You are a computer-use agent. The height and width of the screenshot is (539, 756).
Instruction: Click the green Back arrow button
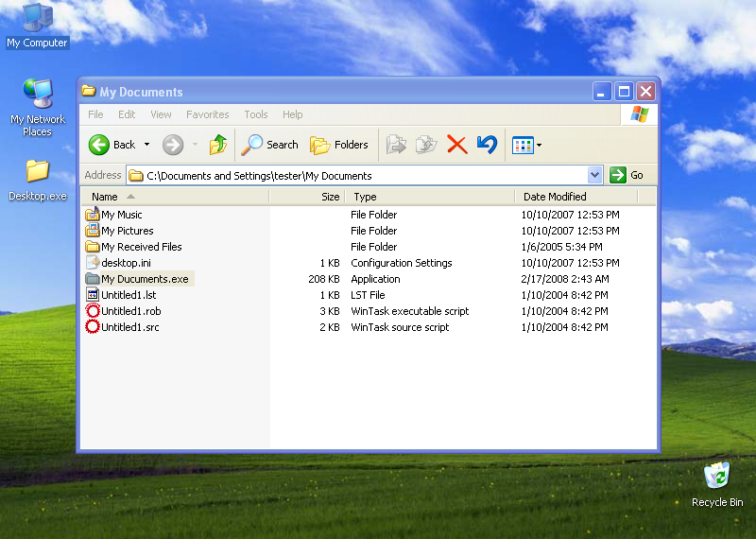[100, 145]
